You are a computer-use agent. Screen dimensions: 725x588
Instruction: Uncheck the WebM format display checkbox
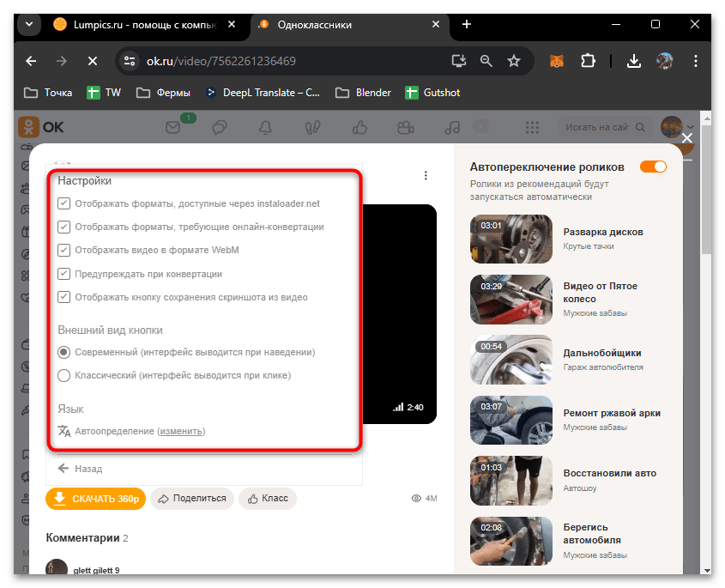click(x=63, y=250)
